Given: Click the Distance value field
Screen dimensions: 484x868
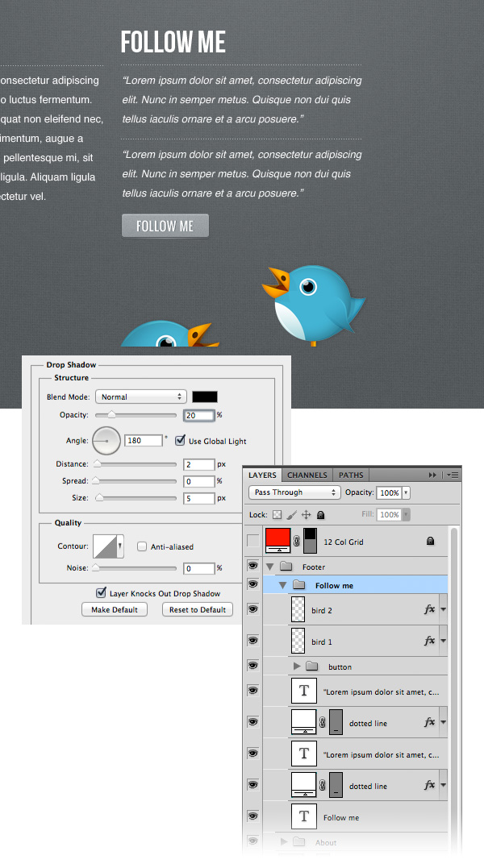Looking at the screenshot, I should pyautogui.click(x=199, y=464).
